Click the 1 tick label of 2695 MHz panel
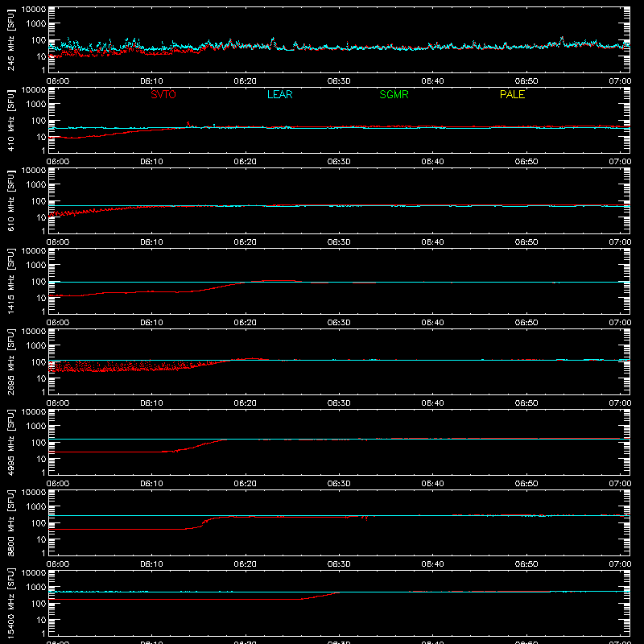 pos(43,393)
